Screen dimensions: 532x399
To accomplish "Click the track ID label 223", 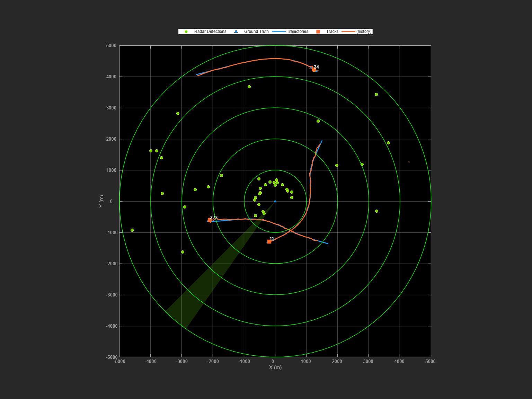I will pos(214,218).
